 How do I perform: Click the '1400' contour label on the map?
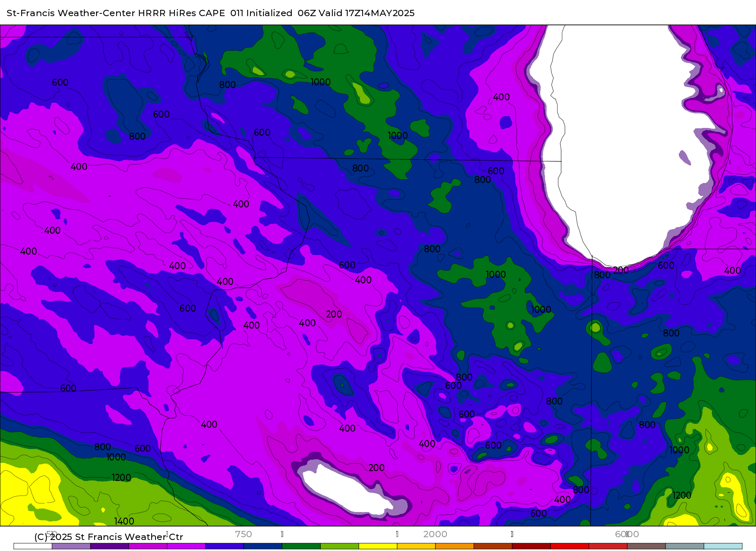click(x=124, y=521)
